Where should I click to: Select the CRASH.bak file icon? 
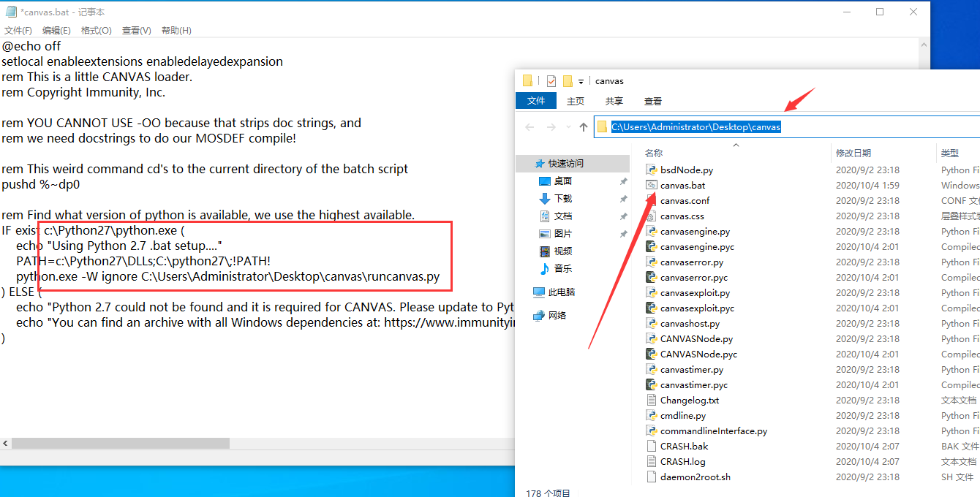[x=652, y=446]
